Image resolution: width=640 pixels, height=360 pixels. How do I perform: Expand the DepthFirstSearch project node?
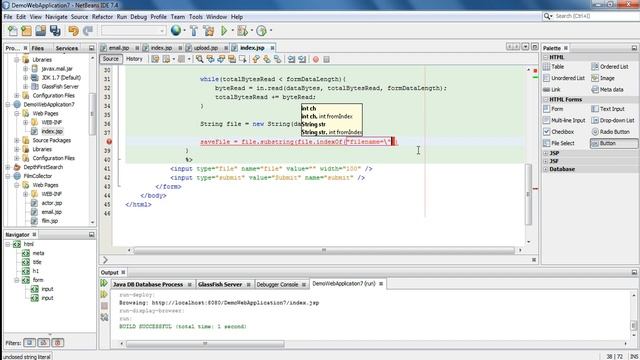(8, 167)
